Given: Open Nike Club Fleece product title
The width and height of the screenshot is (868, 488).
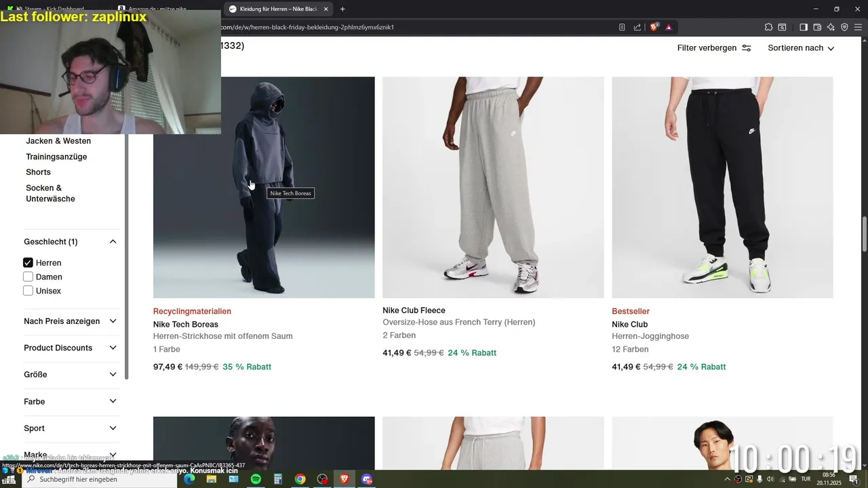Looking at the screenshot, I should click(x=414, y=310).
